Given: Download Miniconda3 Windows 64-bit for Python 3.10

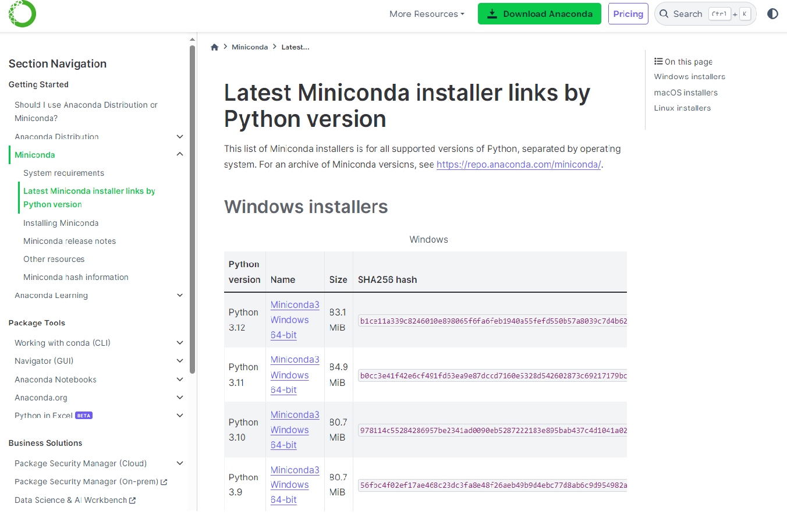Looking at the screenshot, I should point(295,430).
